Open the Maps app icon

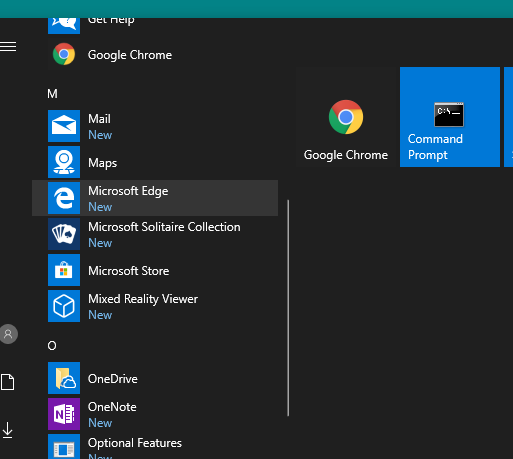point(64,162)
